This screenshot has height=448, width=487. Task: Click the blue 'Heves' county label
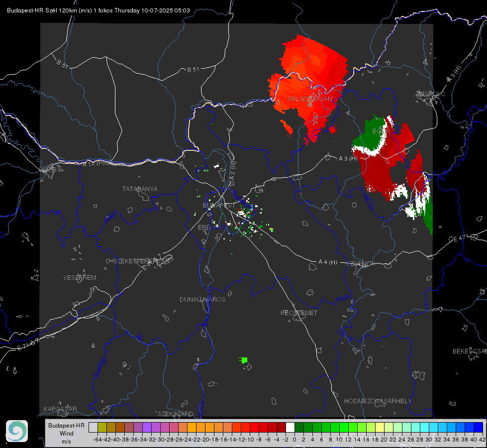point(368,202)
